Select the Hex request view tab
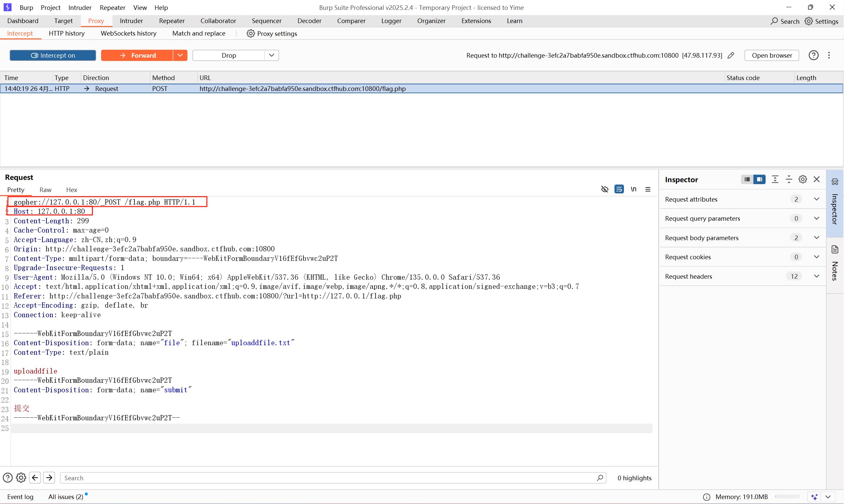Image resolution: width=844 pixels, height=504 pixels. (72, 189)
